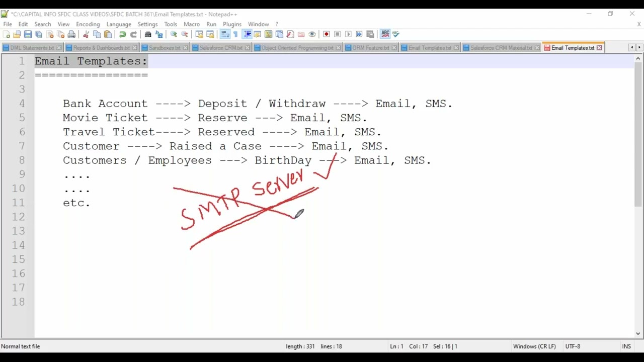Open Find with the binoculars icon
This screenshot has width=644, height=362.
click(148, 34)
